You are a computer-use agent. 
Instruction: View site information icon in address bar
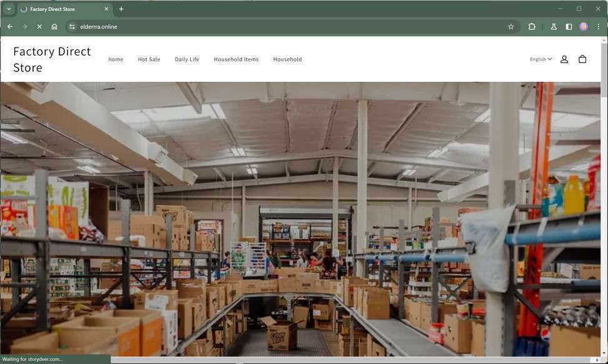coord(72,27)
